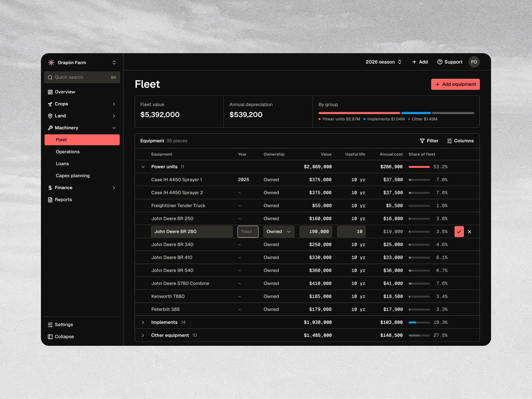The height and width of the screenshot is (399, 532).
Task: Select the Peterbilt 389 row
Action: coord(307,309)
